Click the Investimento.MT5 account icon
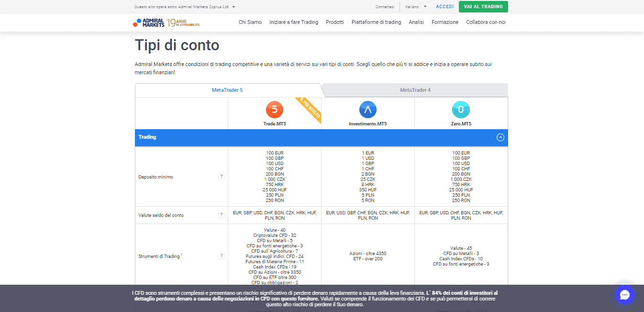The image size is (644, 312). click(368, 110)
